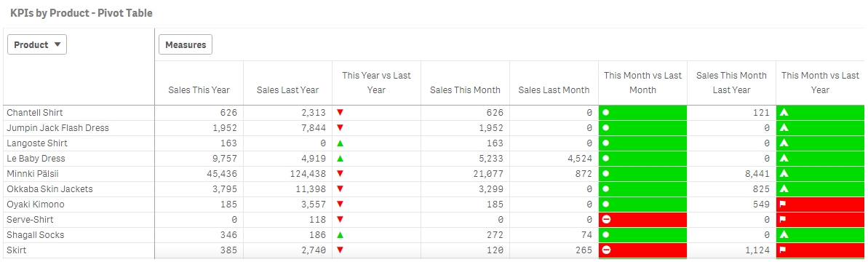868x262 pixels.
Task: Click the This Month vs Last Year header
Action: pyautogui.click(x=821, y=82)
